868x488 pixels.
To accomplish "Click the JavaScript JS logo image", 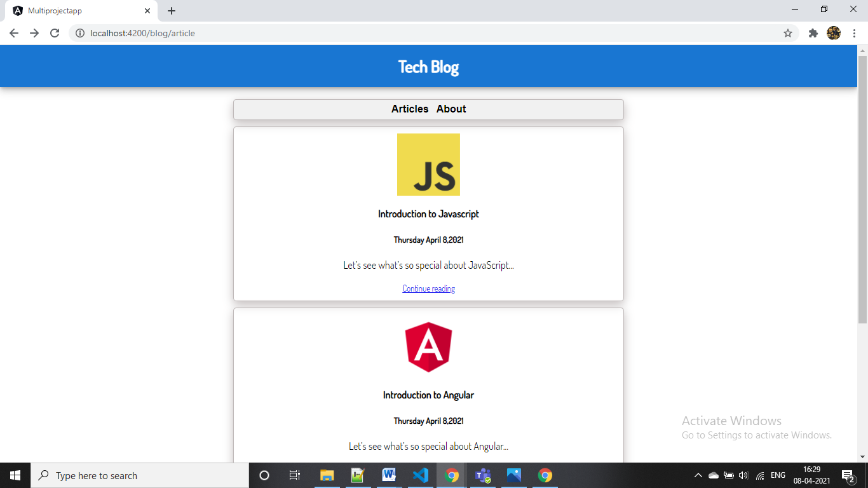I will point(428,165).
